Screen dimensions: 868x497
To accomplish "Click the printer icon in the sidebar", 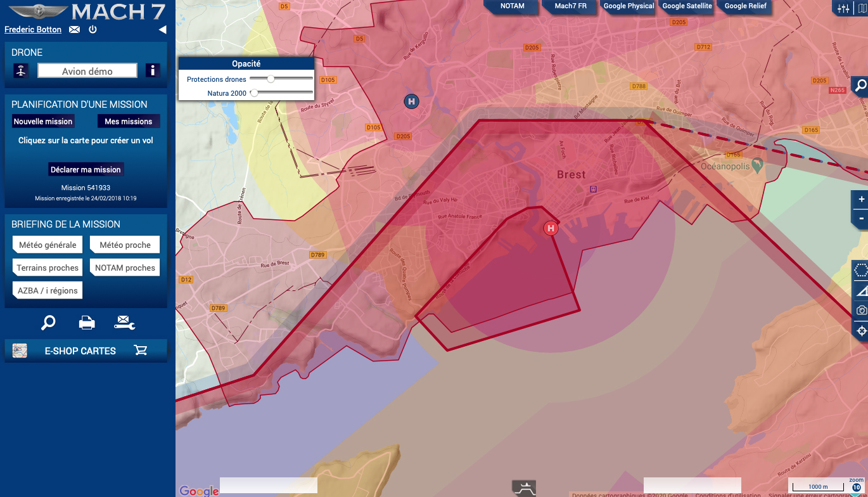I will pos(87,323).
